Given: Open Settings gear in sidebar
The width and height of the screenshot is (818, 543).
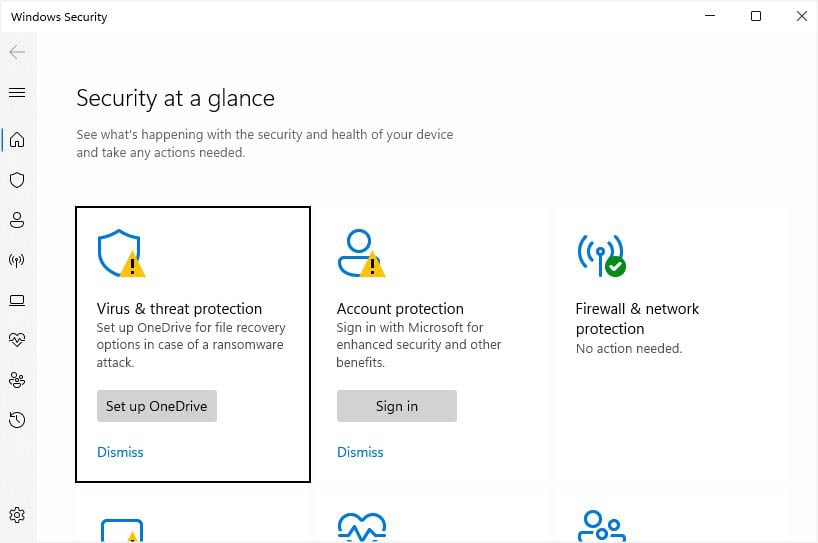Looking at the screenshot, I should click(17, 515).
